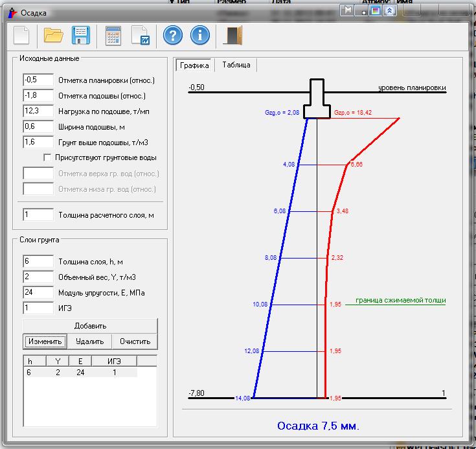Click the Gzg,o = 2,08 label
476x449 pixels.
click(x=282, y=112)
